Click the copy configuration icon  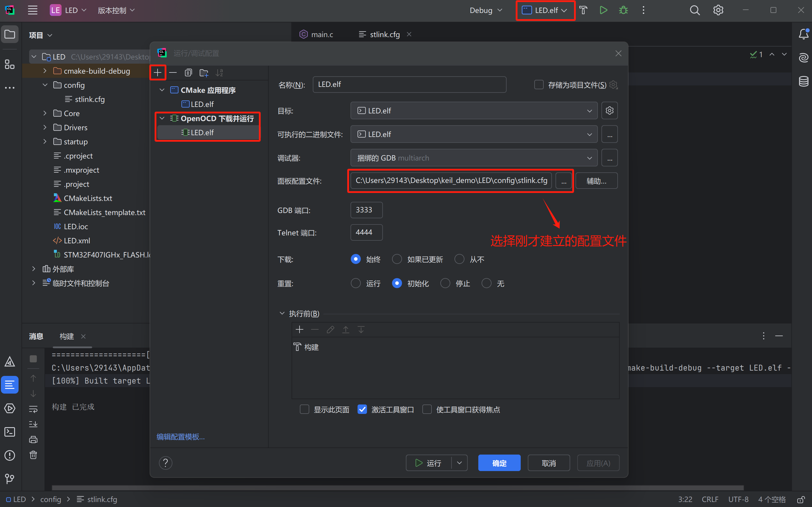click(x=188, y=72)
